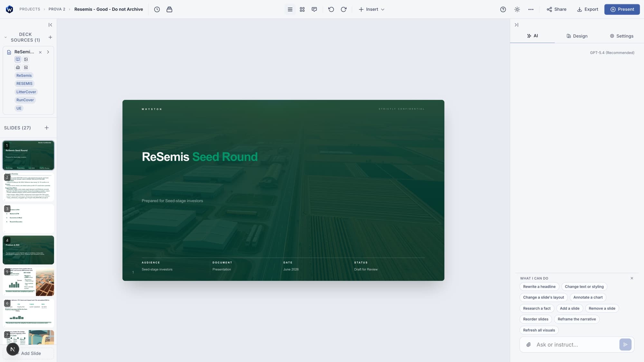The image size is (644, 362).
Task: Close the What I Can Do suggestions
Action: (x=632, y=278)
